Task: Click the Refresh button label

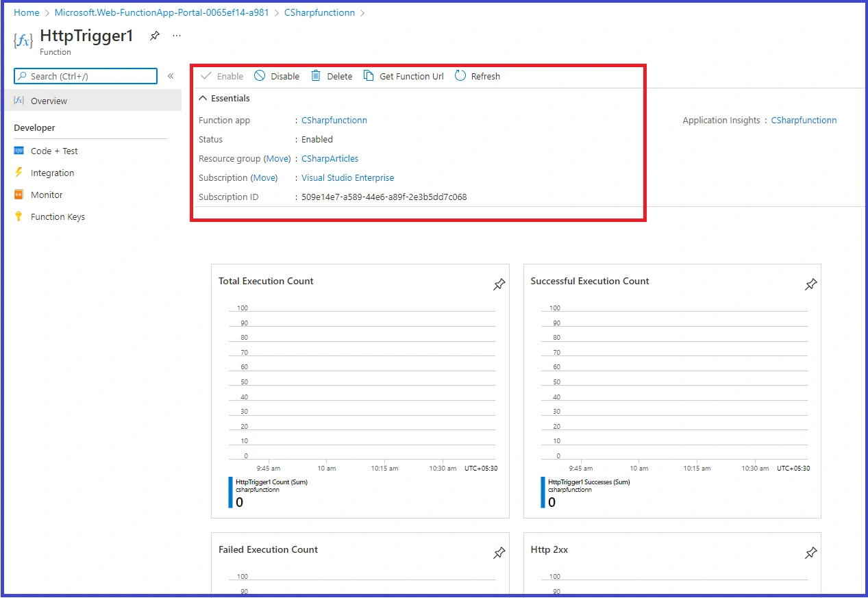Action: pyautogui.click(x=486, y=76)
